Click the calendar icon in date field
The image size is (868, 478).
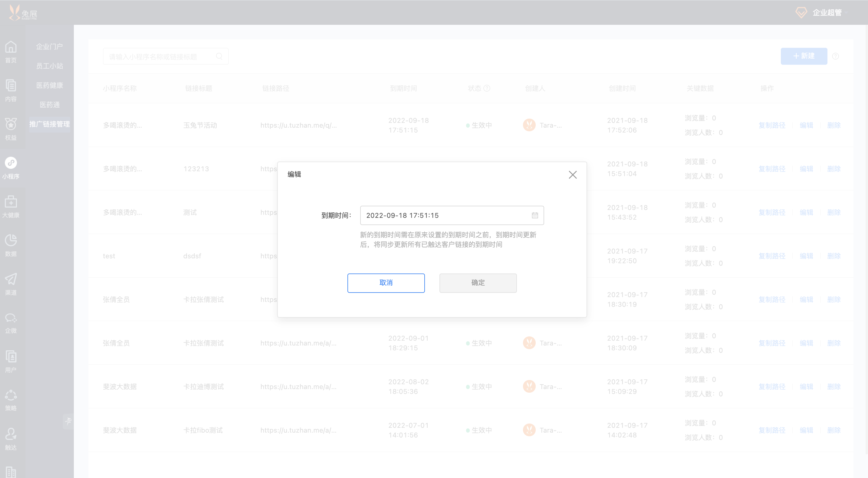[x=535, y=215]
